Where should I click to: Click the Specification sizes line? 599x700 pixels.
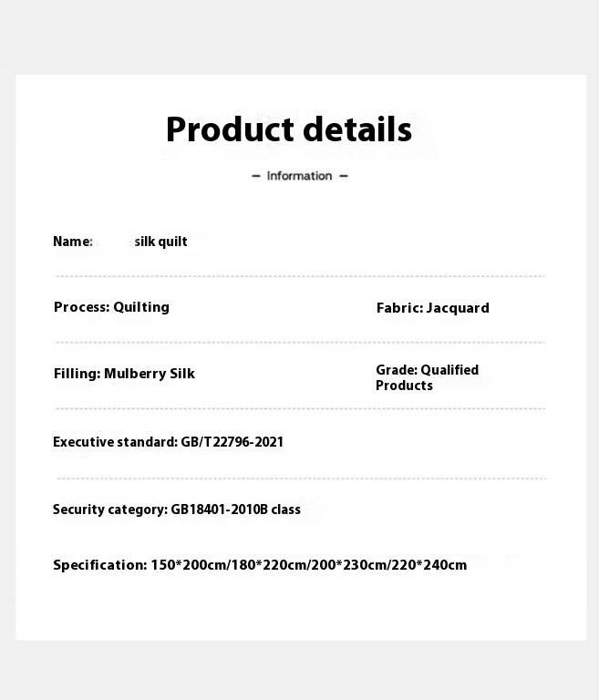260,565
